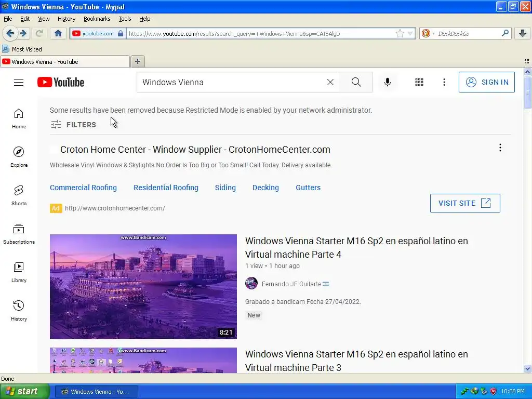Image resolution: width=532 pixels, height=399 pixels.
Task: Reload the page with refresh icon
Action: tap(39, 33)
